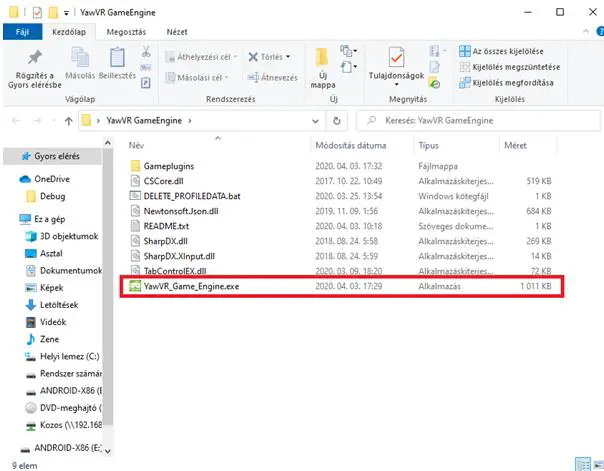Click Kijelölés megfordítása invert selection

tap(506, 83)
